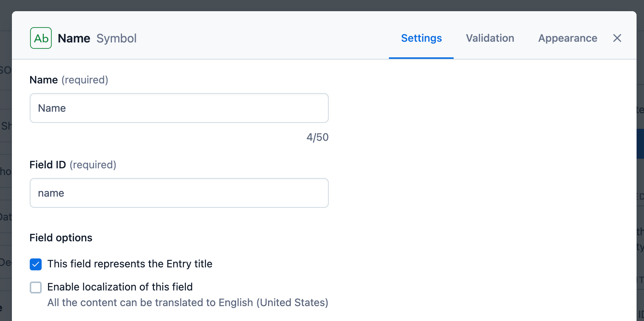Click the dimmed backdrop above the dialog
The height and width of the screenshot is (321, 644).
[322, 5]
